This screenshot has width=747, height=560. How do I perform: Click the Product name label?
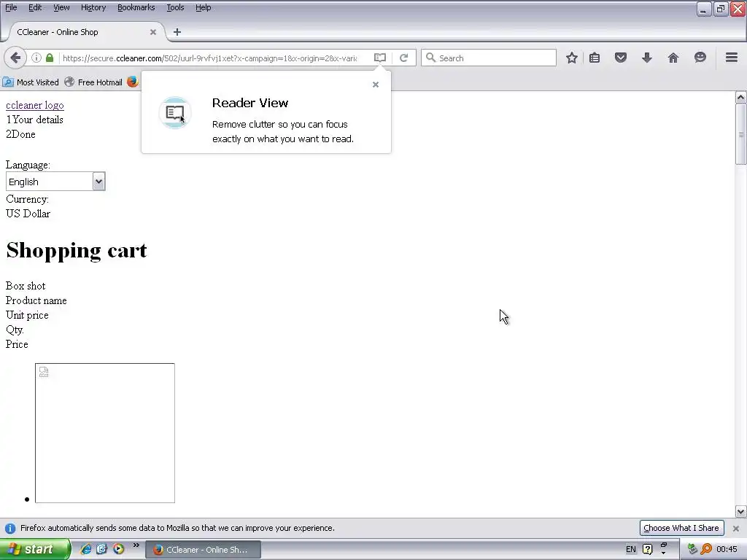pyautogui.click(x=36, y=300)
